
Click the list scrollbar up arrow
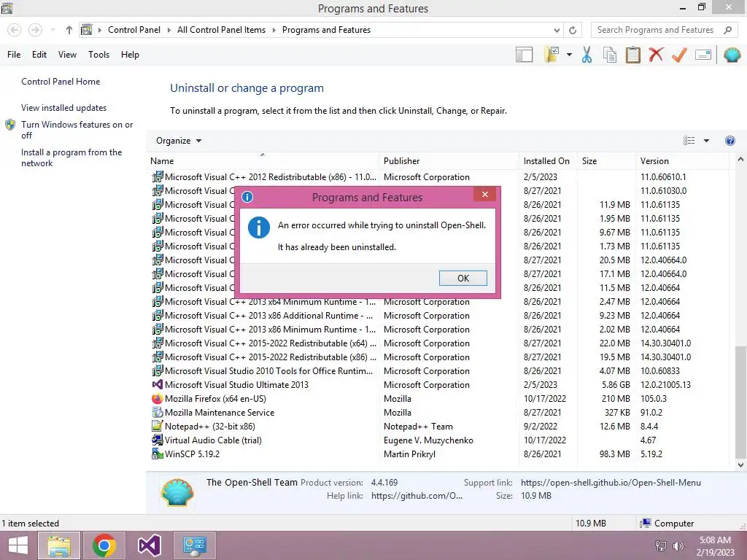[740, 160]
